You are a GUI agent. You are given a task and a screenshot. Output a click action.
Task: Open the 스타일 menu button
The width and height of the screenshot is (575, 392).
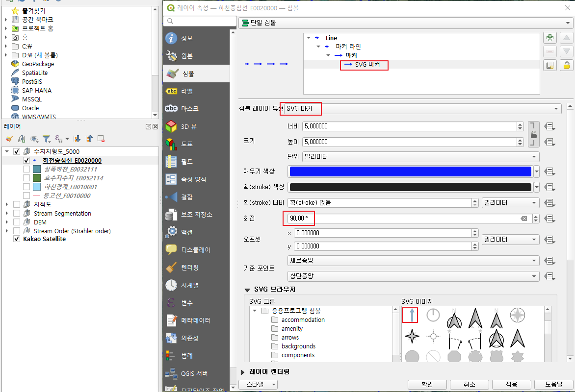(x=258, y=384)
